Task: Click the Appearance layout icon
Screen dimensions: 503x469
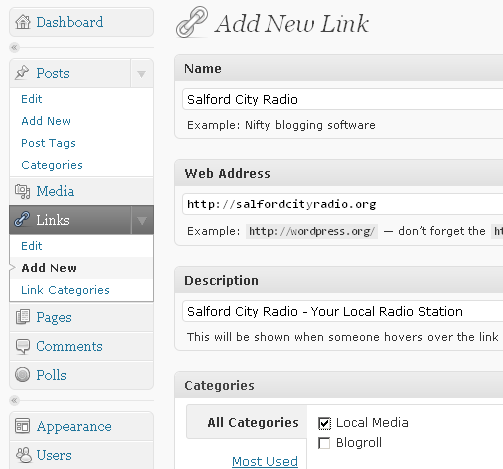Action: point(22,426)
